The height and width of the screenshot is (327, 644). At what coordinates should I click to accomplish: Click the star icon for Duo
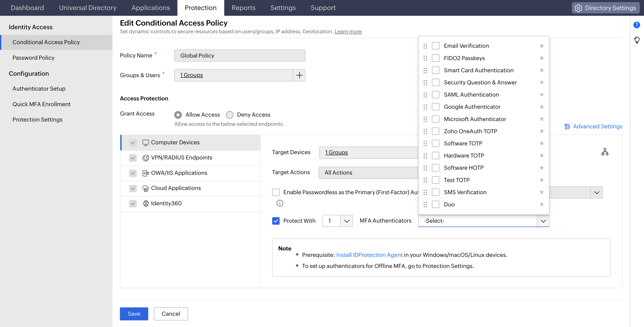(x=542, y=204)
